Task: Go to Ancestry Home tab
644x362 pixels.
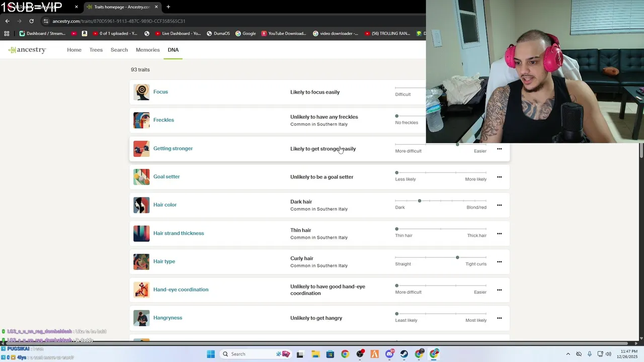Action: (x=74, y=50)
